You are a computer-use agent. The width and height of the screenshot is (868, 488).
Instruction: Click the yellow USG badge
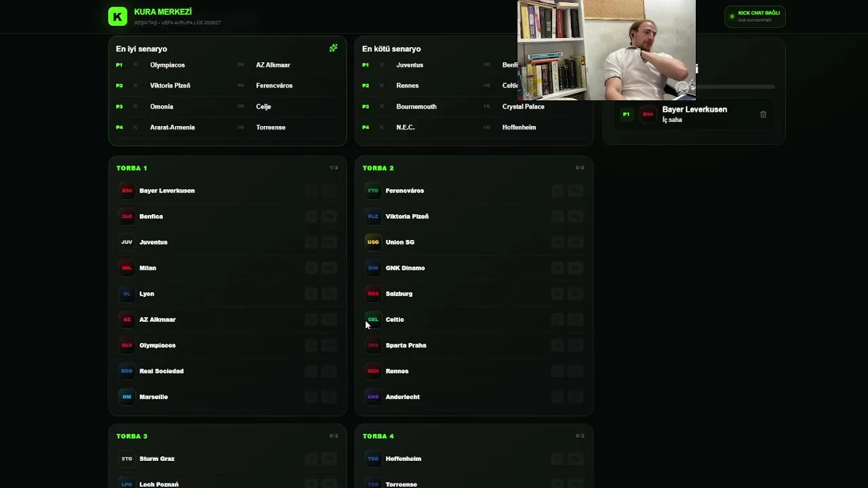click(x=373, y=242)
